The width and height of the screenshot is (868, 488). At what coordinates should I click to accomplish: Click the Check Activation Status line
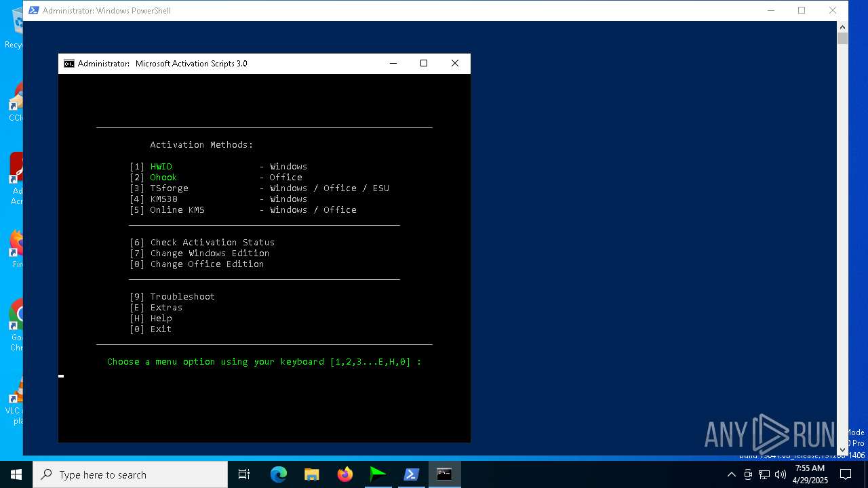tap(202, 242)
